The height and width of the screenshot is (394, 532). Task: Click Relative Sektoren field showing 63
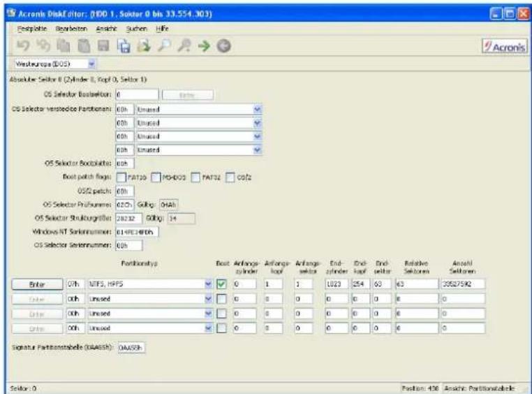[x=417, y=284]
